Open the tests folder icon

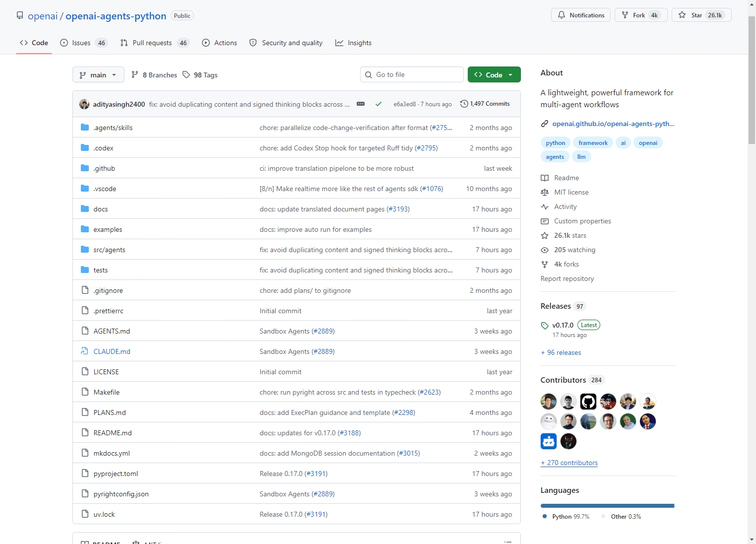tap(85, 270)
